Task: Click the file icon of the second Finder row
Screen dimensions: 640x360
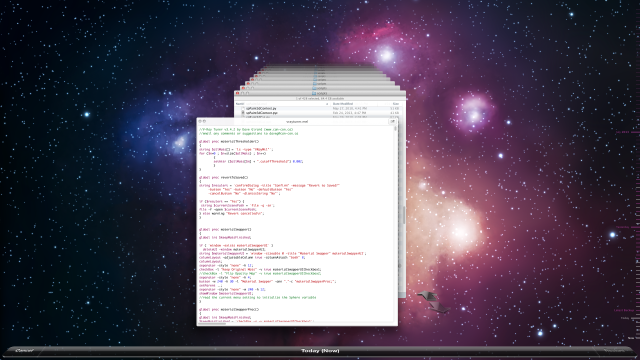Action: click(243, 113)
